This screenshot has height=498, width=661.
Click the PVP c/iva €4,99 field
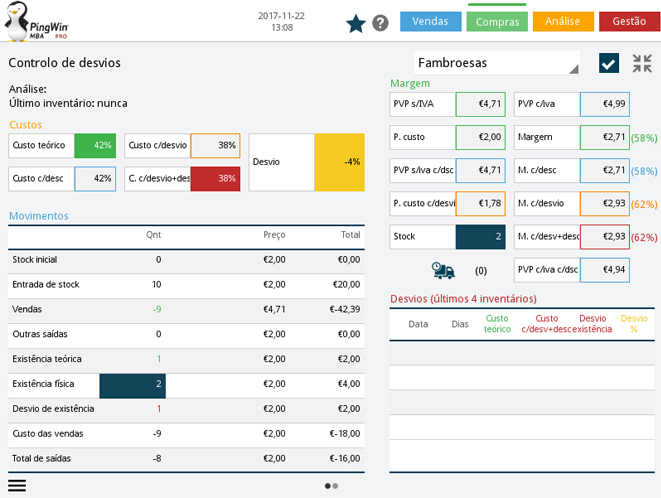605,104
